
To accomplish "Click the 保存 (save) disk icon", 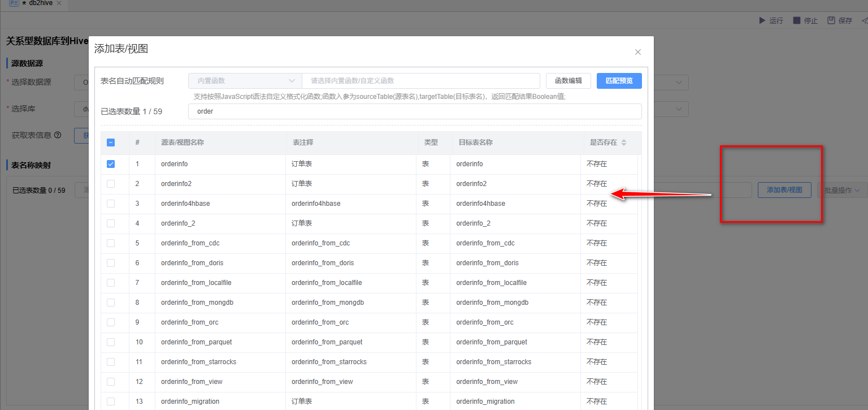I will click(831, 20).
